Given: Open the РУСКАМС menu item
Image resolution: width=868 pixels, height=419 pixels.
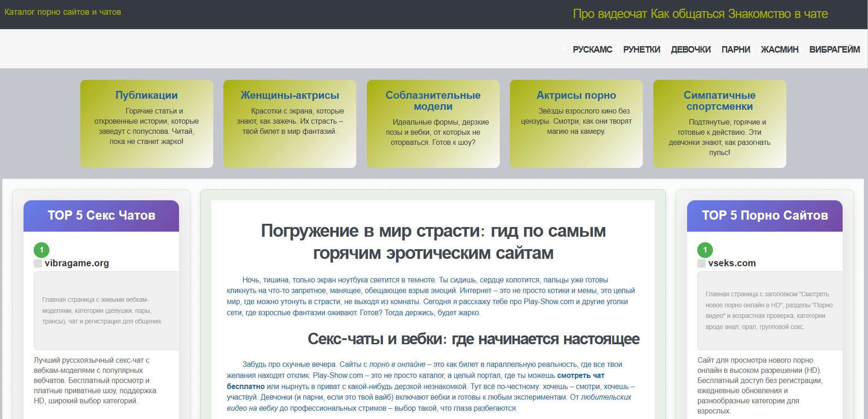Looking at the screenshot, I should pyautogui.click(x=592, y=49).
